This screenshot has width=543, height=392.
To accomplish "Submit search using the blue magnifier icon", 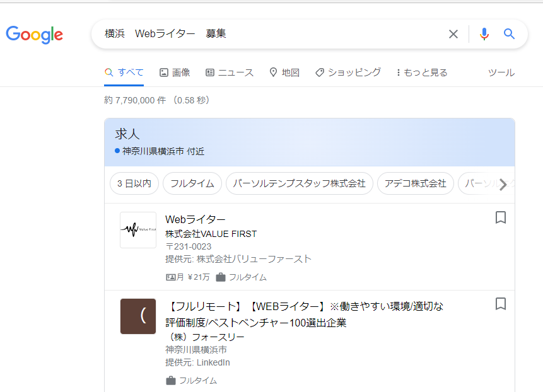I will (509, 34).
